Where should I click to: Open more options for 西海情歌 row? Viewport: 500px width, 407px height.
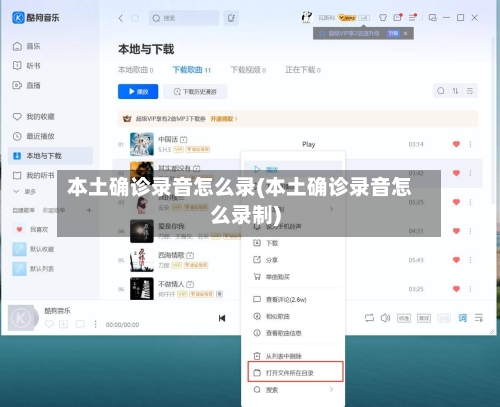click(x=470, y=260)
